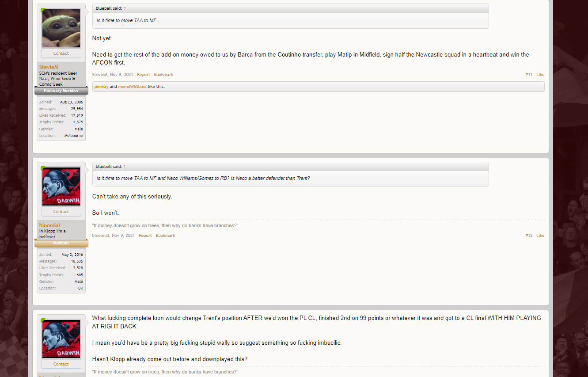This screenshot has width=588, height=377.
Task: Open momoWASboss's profile from likes list
Action: (132, 87)
